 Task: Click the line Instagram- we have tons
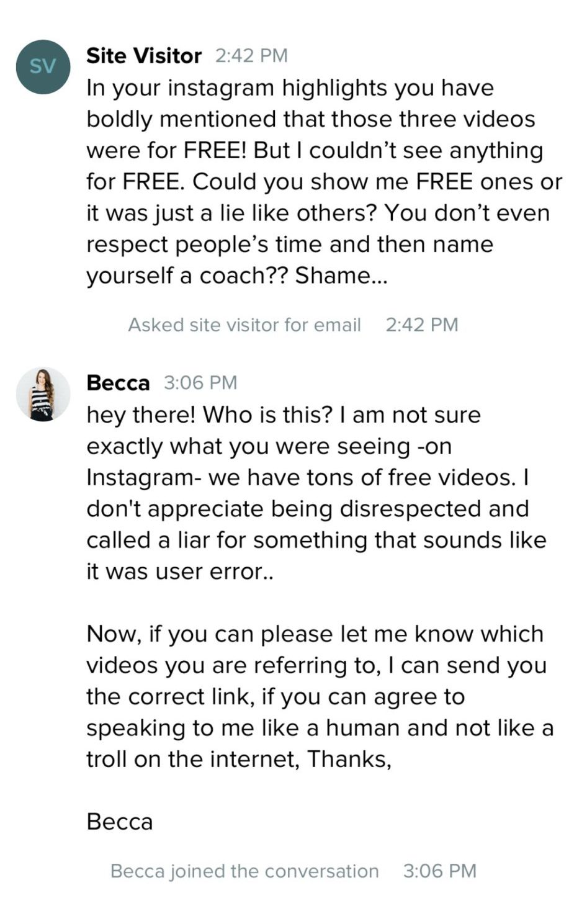[308, 478]
